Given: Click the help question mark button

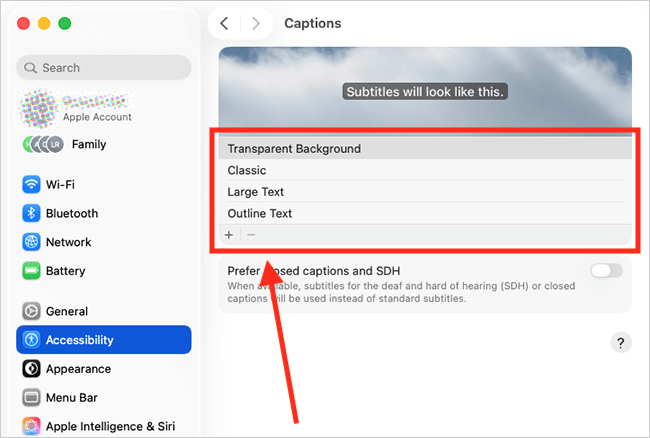Looking at the screenshot, I should click(x=620, y=343).
